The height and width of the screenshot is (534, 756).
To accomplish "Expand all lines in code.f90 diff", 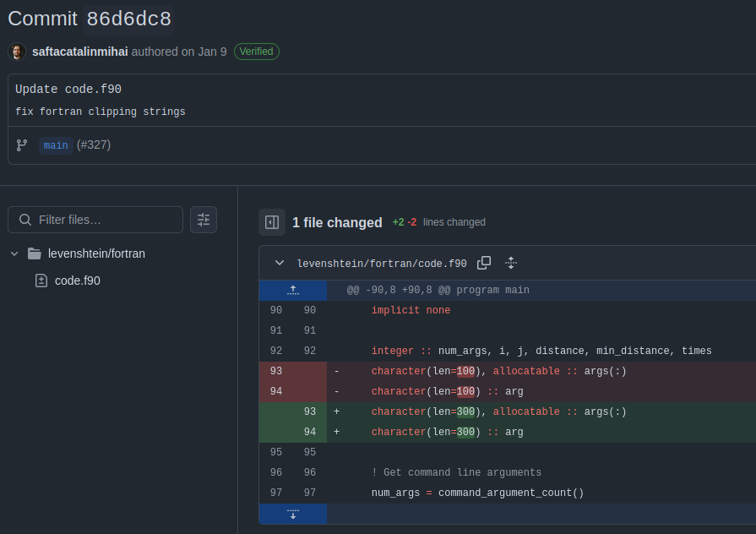I will pos(511,263).
